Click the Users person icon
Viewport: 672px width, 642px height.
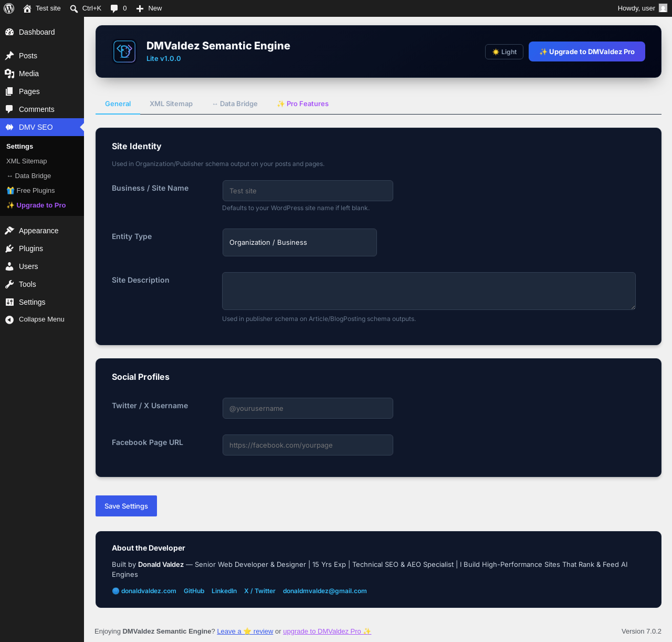pos(9,266)
